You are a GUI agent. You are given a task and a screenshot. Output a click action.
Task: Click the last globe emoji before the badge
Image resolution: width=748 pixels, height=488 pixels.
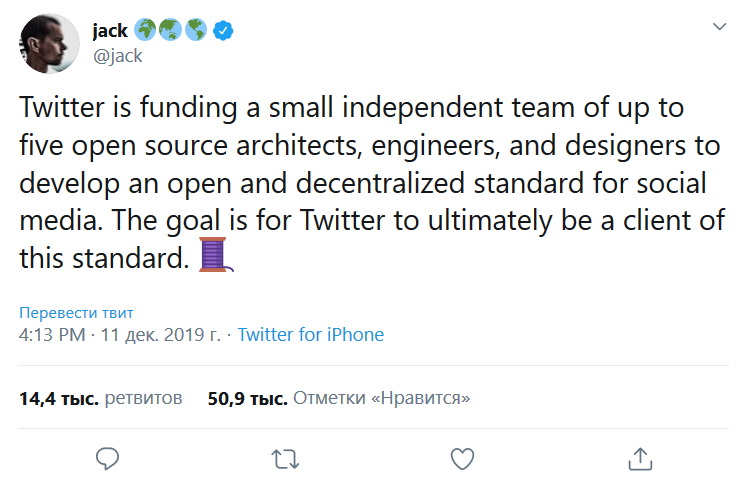pyautogui.click(x=197, y=31)
